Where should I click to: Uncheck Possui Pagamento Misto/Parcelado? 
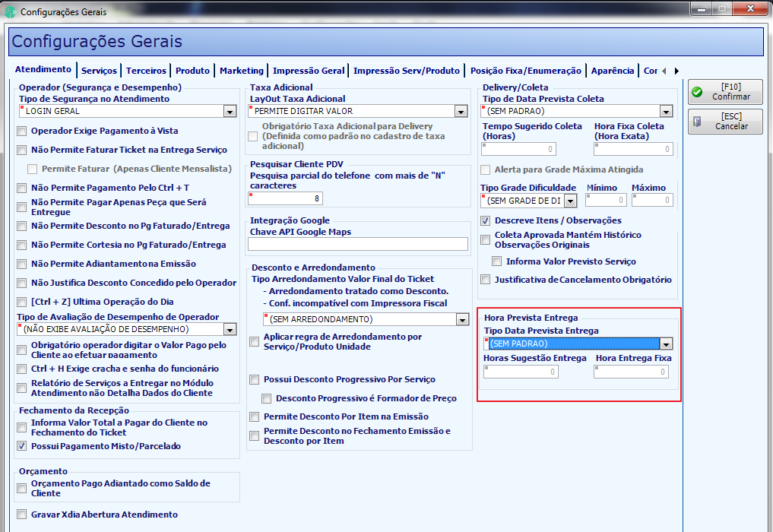click(22, 446)
